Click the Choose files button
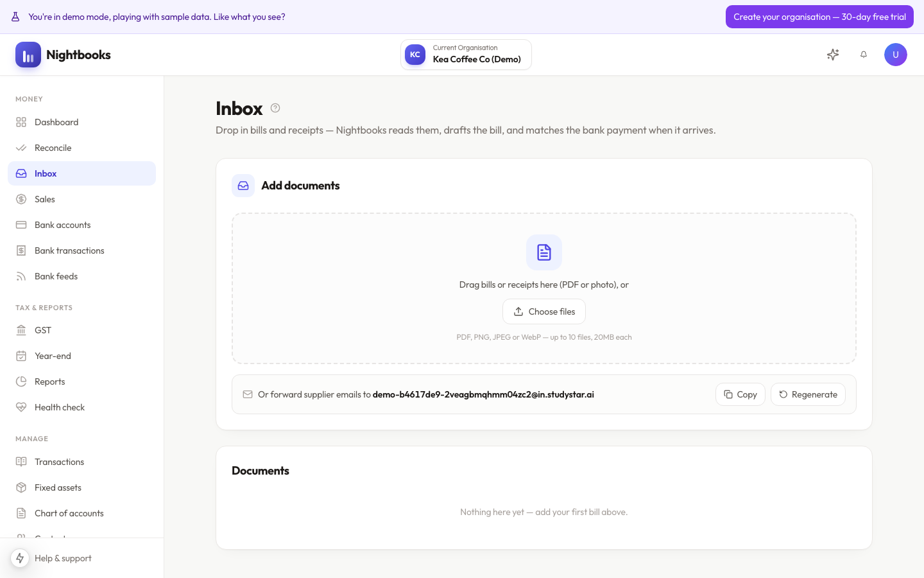924x578 pixels. tap(544, 311)
